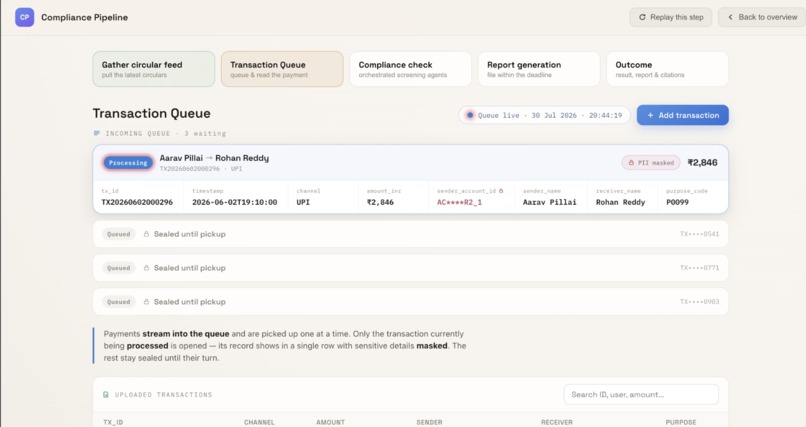Click the Queue live timestamp pill

(x=544, y=115)
